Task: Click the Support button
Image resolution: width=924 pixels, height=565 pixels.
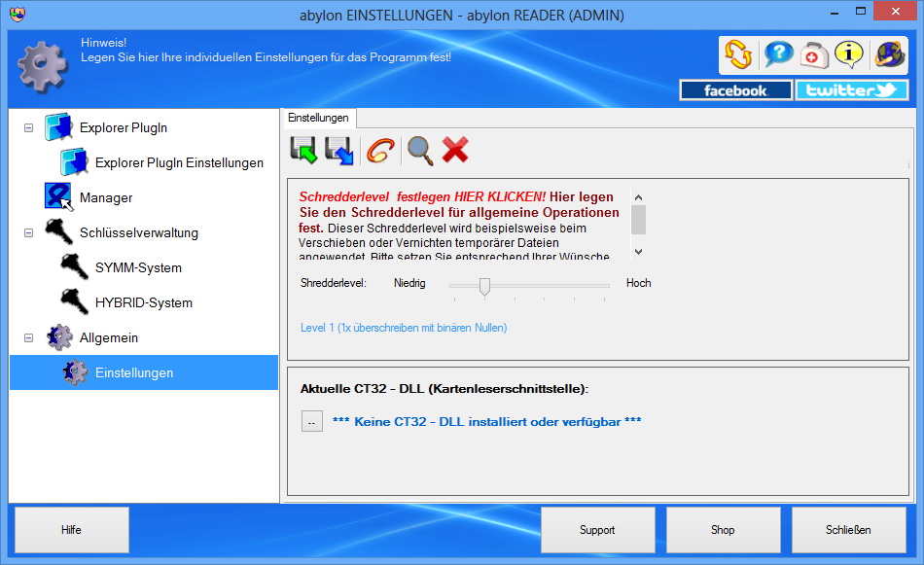Action: [x=597, y=530]
